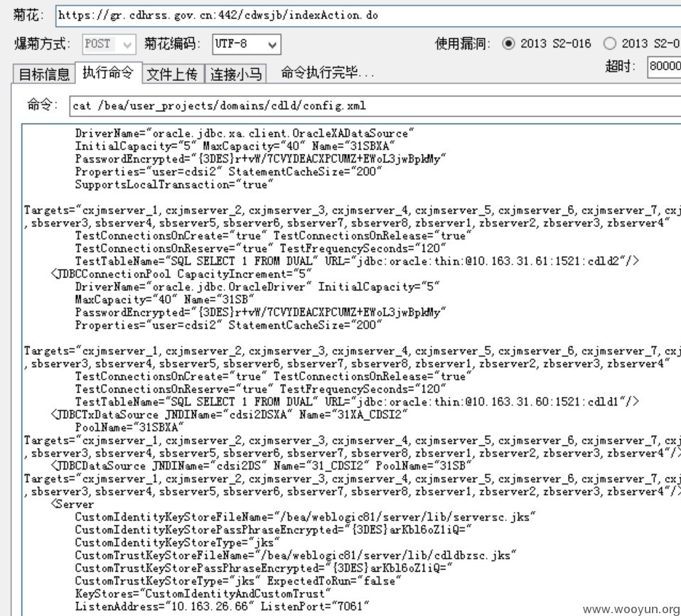Click the oracle.jdbc.OracleDriver DriverName line
The image size is (681, 616).
(257, 286)
